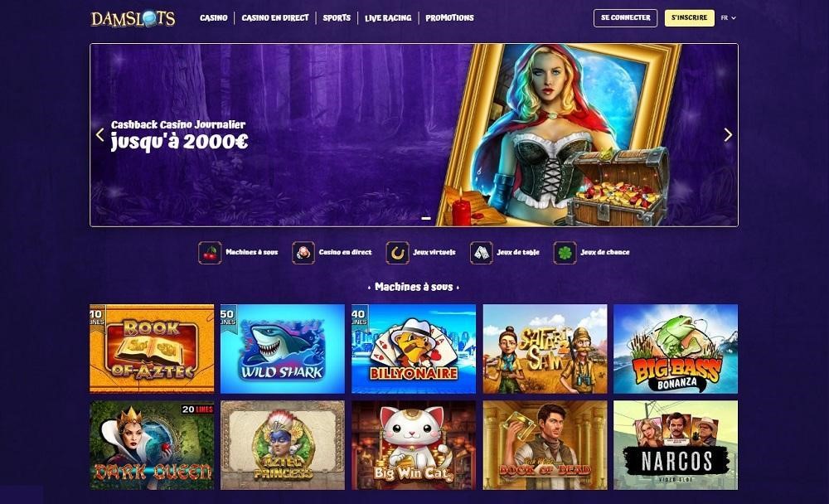Image resolution: width=829 pixels, height=504 pixels.
Task: Open the clover Jeux de chance icon
Action: click(x=565, y=253)
